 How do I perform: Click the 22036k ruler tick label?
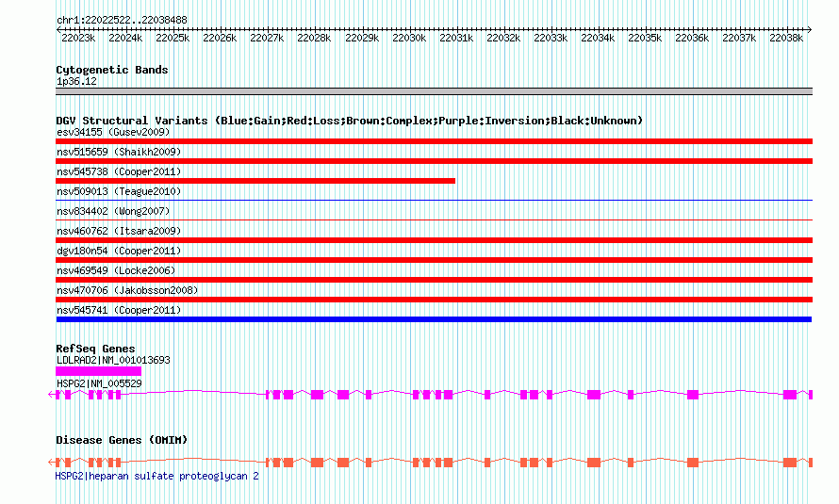click(691, 38)
